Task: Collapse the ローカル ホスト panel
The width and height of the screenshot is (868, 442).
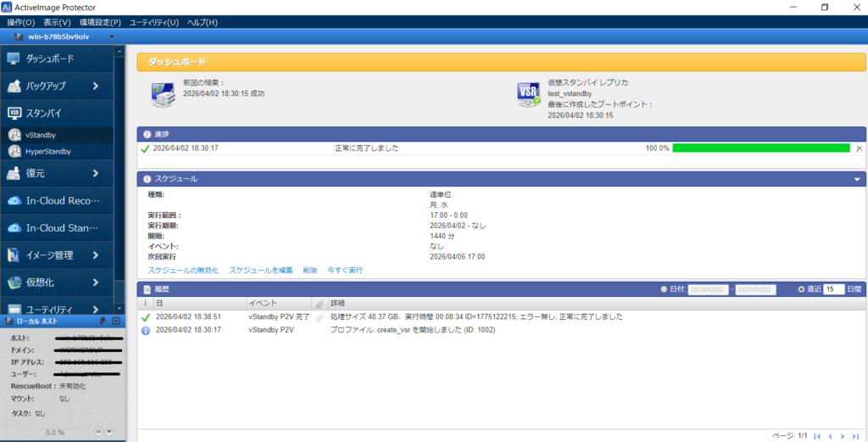Action: pyautogui.click(x=116, y=322)
